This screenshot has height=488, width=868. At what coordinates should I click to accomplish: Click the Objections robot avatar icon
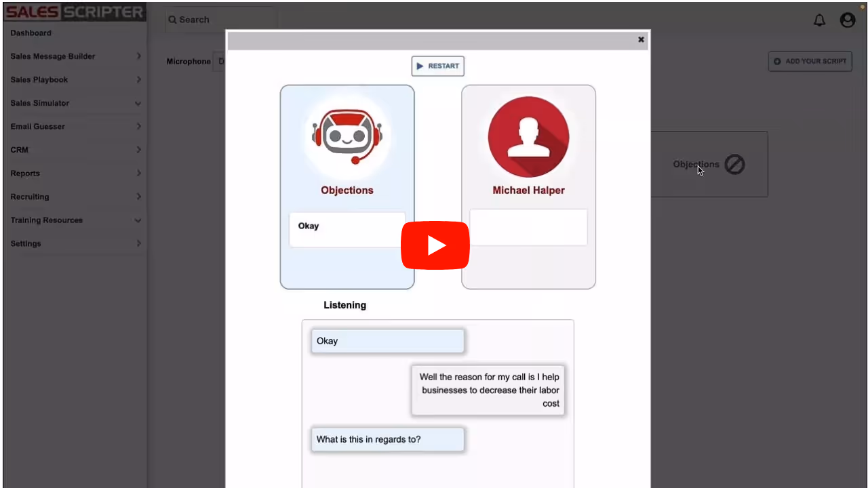click(x=347, y=136)
